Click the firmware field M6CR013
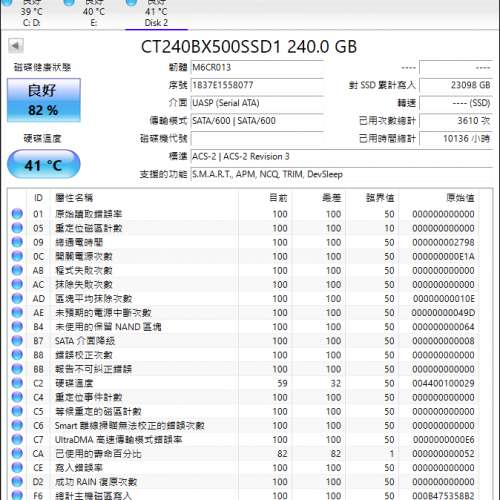 pyautogui.click(x=257, y=67)
